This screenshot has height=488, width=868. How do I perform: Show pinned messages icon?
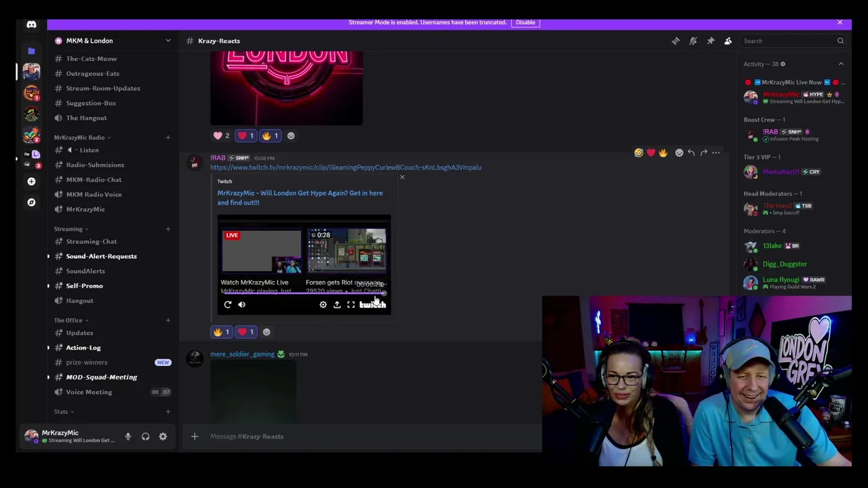click(711, 41)
